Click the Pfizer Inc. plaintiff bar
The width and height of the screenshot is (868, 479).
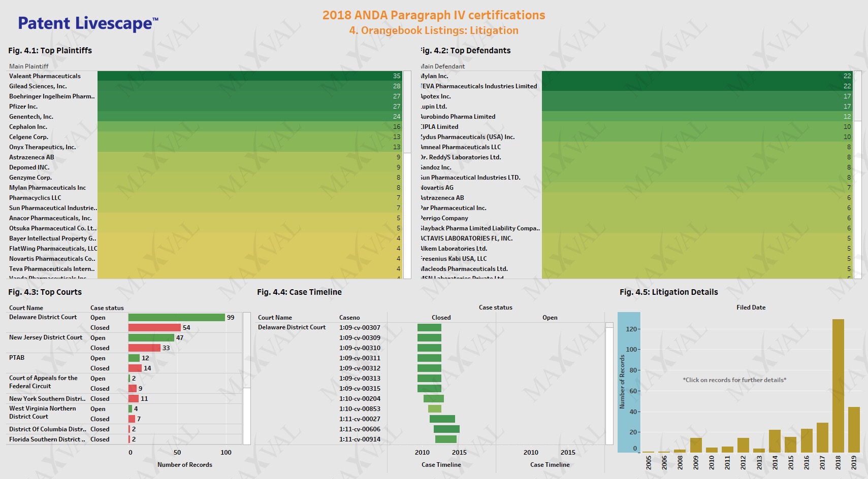coord(250,107)
